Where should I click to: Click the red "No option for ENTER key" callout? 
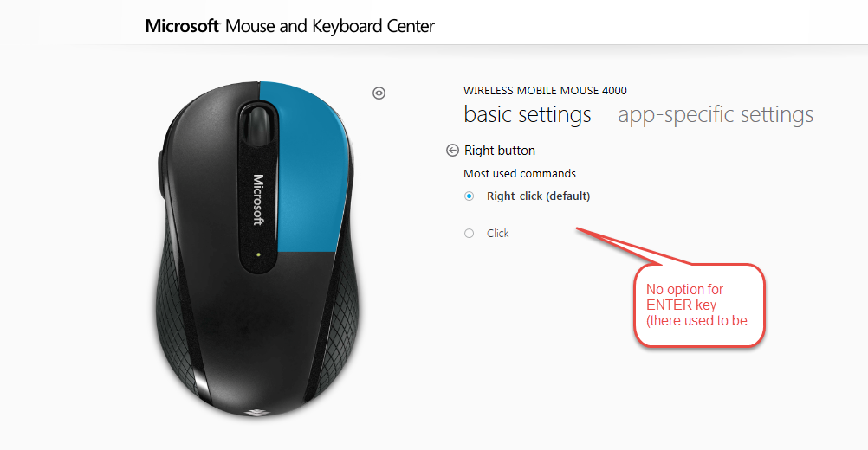(x=698, y=305)
